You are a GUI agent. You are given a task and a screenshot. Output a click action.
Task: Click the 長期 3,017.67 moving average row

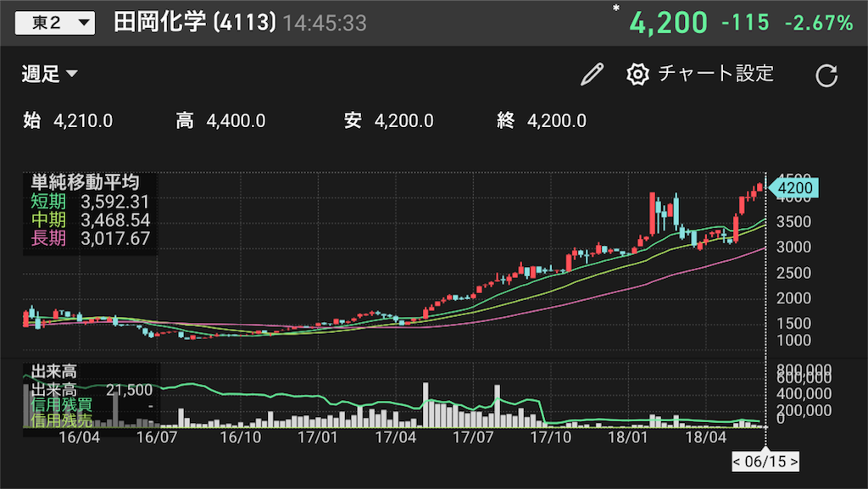coord(90,238)
